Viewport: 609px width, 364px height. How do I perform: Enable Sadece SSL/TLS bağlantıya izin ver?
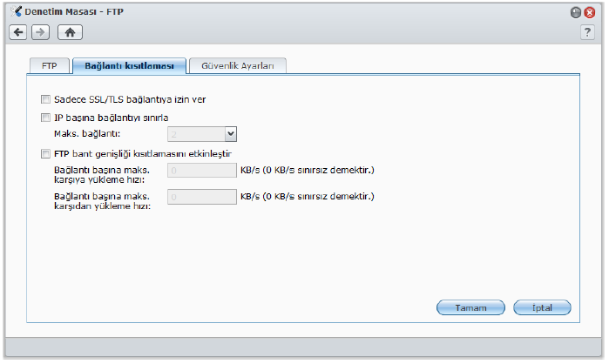tap(45, 99)
